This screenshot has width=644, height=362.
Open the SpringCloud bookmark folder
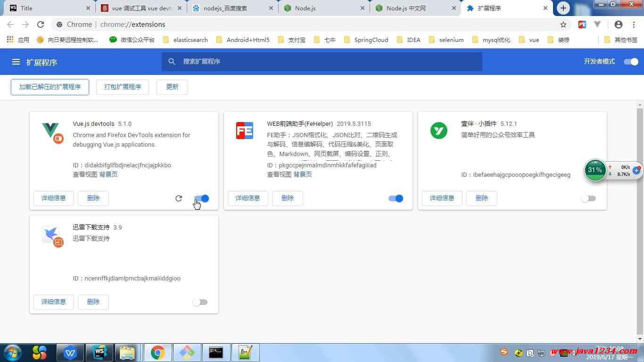[x=366, y=40]
